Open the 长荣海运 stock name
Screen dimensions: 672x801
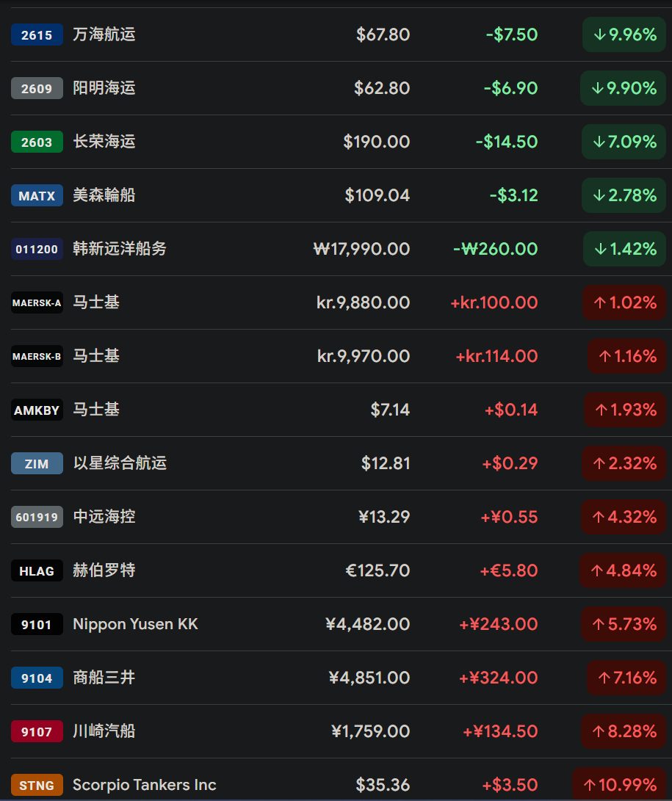coord(104,142)
